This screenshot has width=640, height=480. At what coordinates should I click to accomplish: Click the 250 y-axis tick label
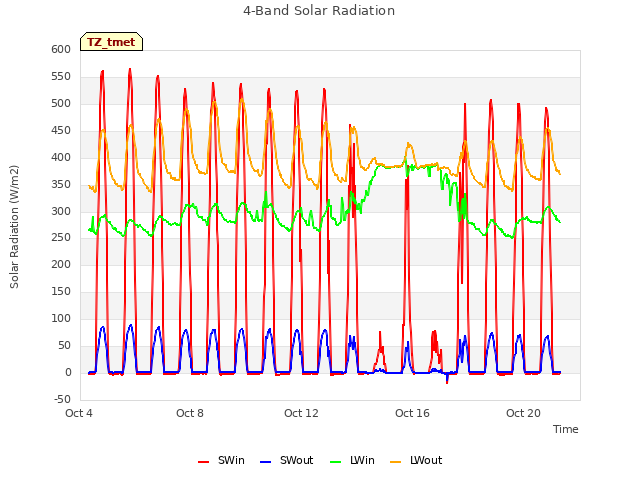coord(61,237)
